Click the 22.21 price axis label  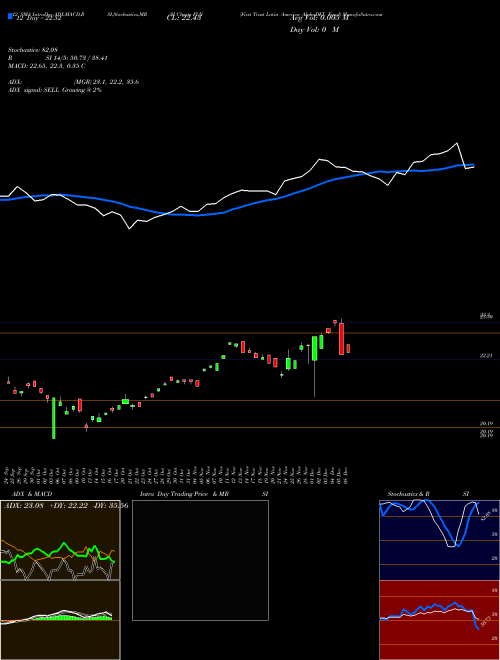click(487, 356)
